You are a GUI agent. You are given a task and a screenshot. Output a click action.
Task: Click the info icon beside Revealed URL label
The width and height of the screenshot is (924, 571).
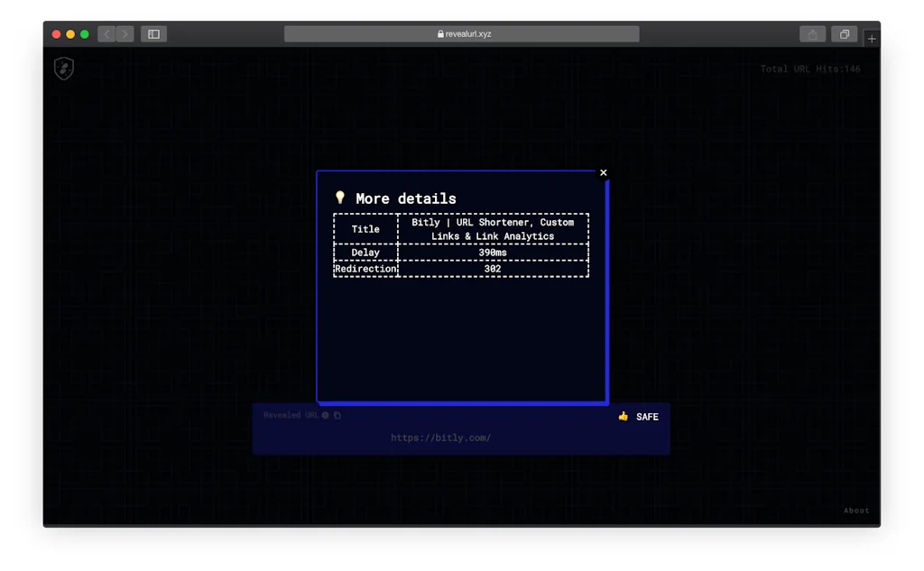[326, 415]
